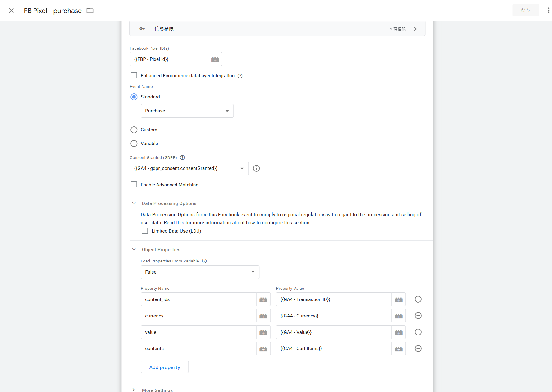Image resolution: width=552 pixels, height=392 pixels.
Task: Open the three-dot more options menu
Action: pos(548,11)
